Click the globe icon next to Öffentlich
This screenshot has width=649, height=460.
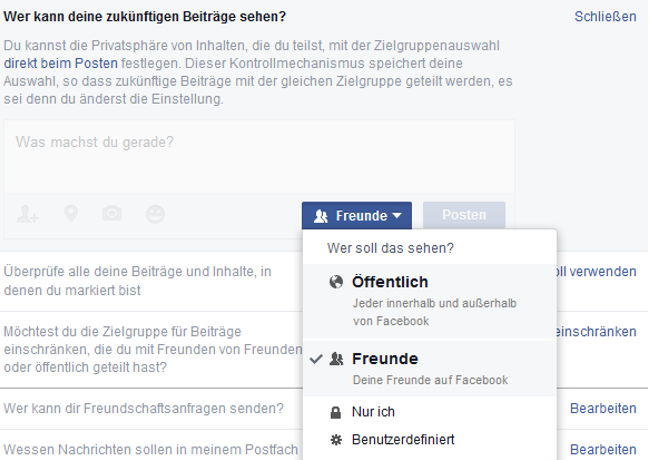pos(336,283)
